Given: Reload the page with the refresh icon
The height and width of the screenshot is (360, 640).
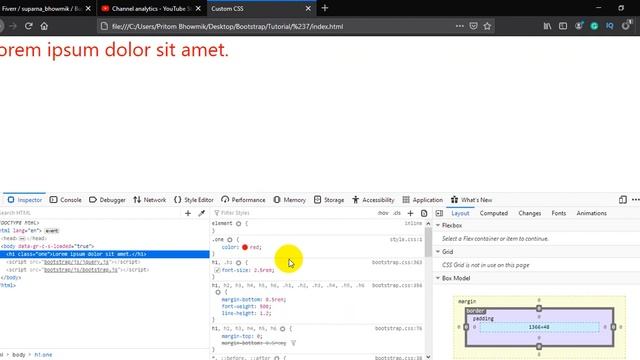Looking at the screenshot, I should point(29,26).
